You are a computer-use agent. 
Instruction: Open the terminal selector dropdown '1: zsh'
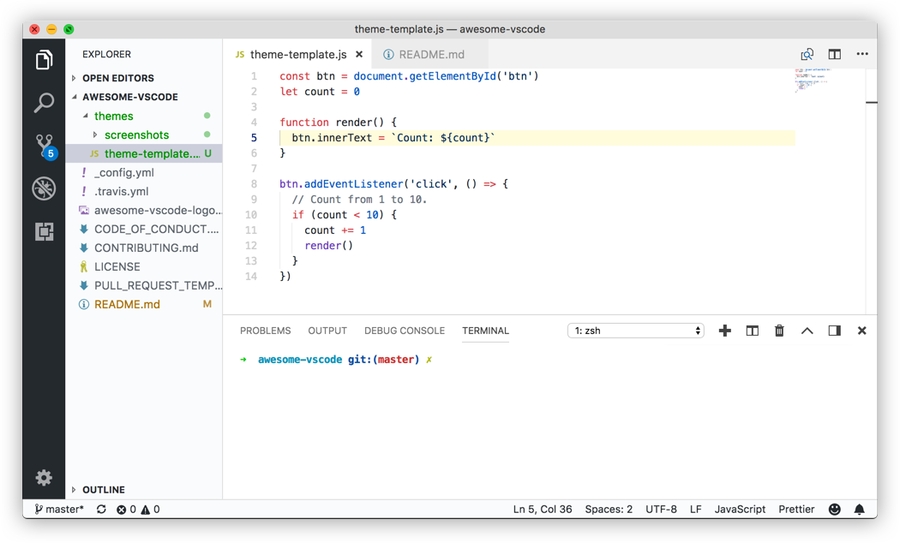coord(635,331)
